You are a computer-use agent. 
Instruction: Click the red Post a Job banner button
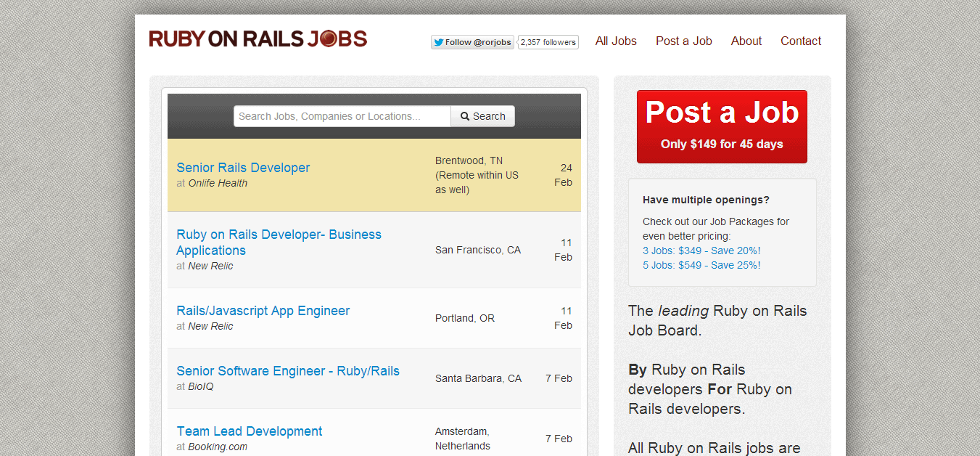(x=722, y=126)
